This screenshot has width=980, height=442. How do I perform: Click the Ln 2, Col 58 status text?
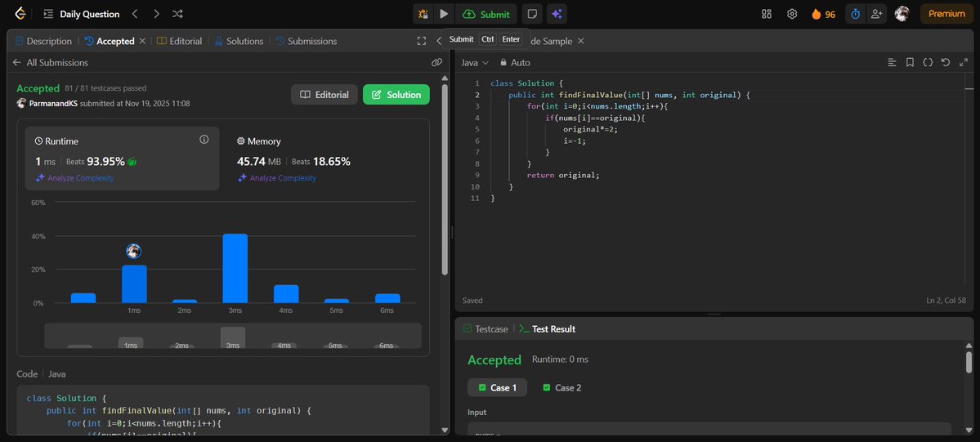tap(947, 301)
